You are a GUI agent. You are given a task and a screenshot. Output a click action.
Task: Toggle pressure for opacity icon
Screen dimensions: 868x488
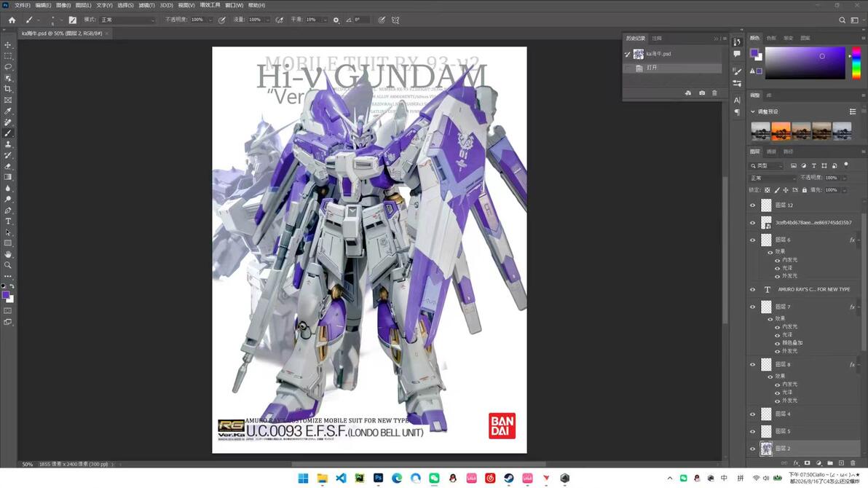pos(222,20)
